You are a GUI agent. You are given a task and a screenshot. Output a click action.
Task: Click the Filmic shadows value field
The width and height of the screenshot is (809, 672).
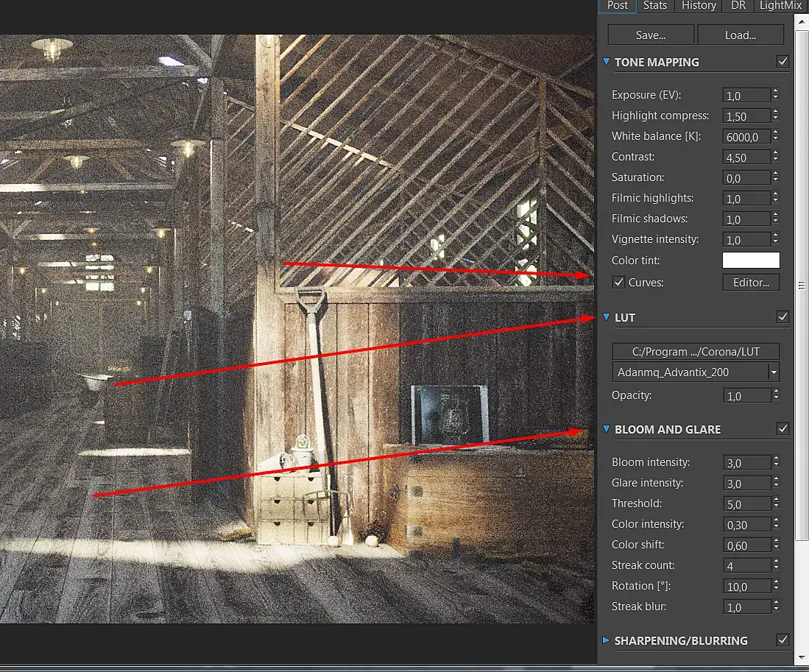tap(746, 219)
